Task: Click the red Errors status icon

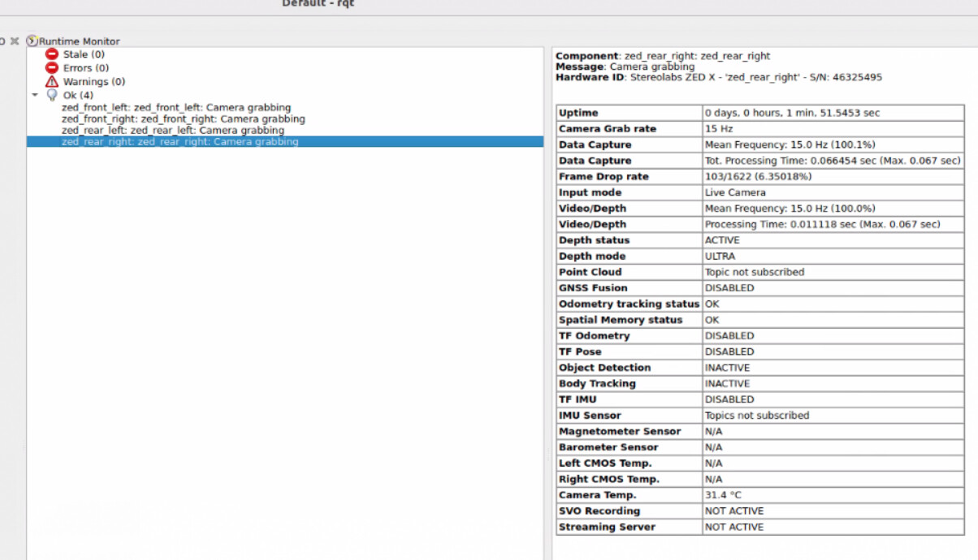Action: point(51,68)
